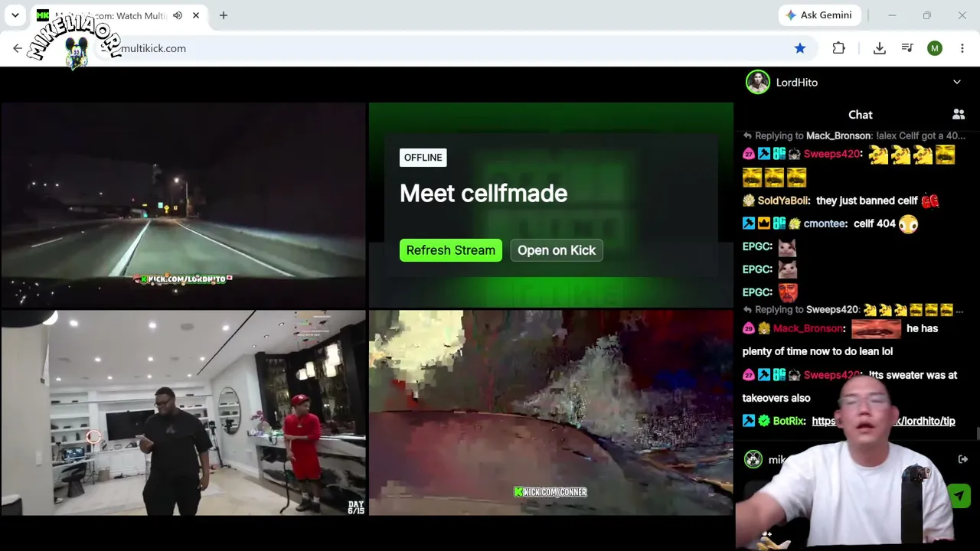The image size is (980, 551).
Task: Open a new browser tab
Action: 224,15
